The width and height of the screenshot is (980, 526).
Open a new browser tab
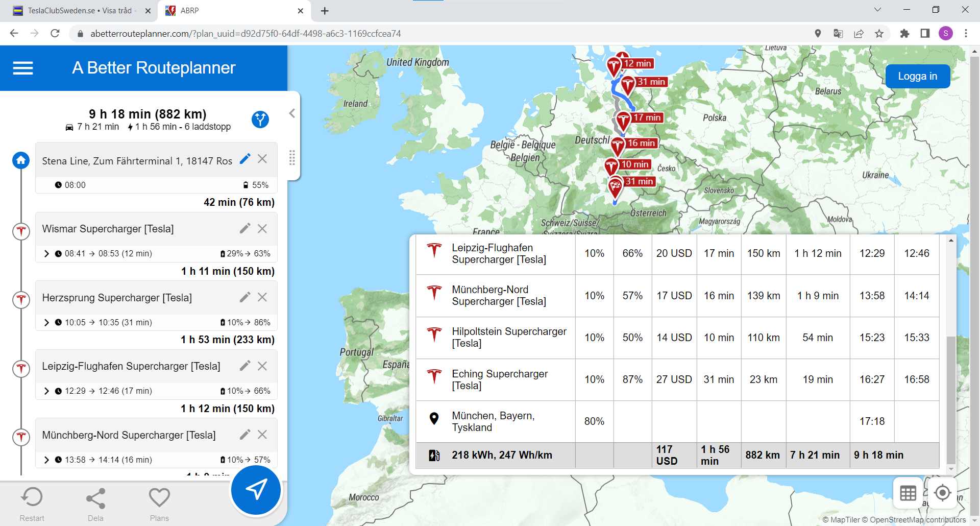tap(325, 11)
